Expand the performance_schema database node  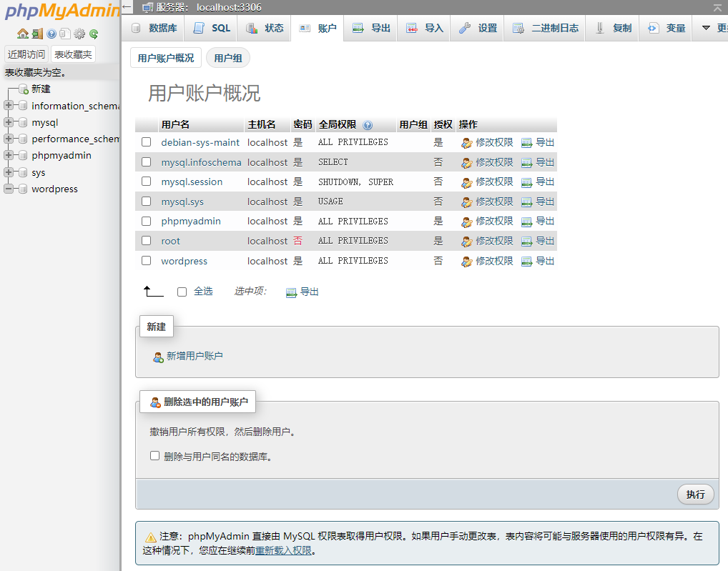point(9,139)
